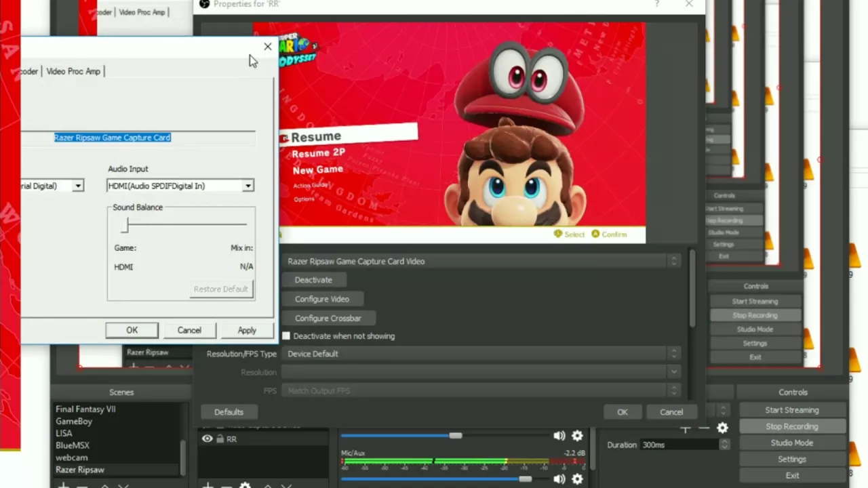Click Restore Default button
Viewport: 868px width, 488px height.
[221, 289]
